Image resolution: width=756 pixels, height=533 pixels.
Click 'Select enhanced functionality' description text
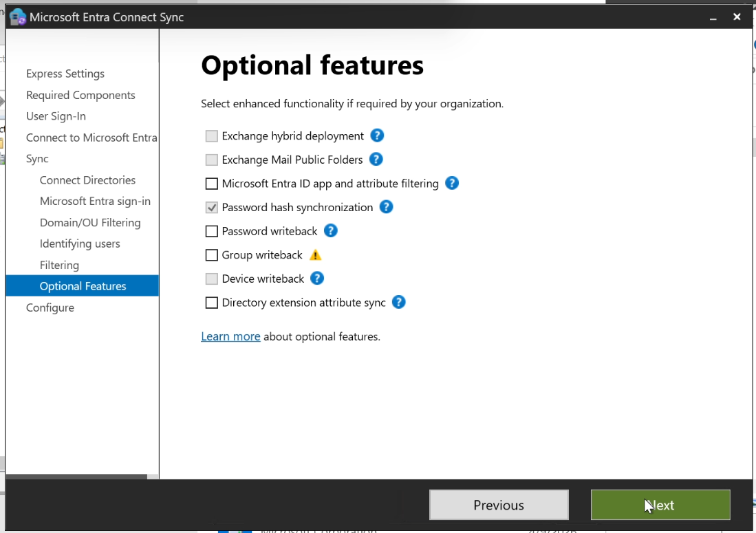[x=352, y=104]
